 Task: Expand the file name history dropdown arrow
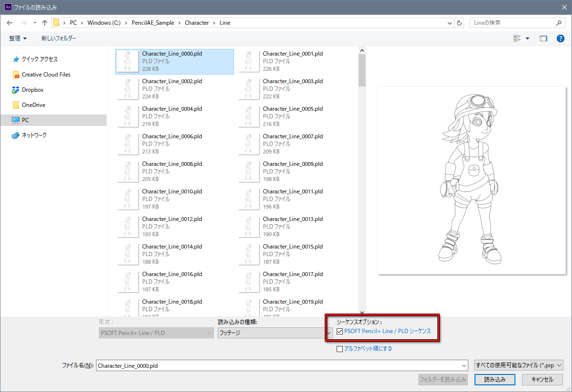(464, 365)
